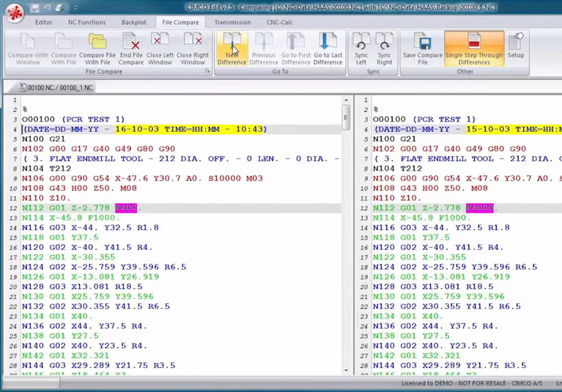
Task: Open the Transmission tab
Action: coord(233,23)
